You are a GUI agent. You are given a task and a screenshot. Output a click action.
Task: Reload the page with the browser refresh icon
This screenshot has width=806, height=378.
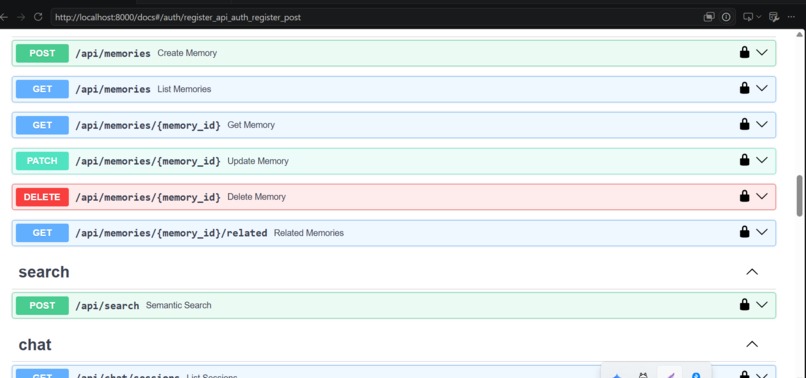coord(38,17)
